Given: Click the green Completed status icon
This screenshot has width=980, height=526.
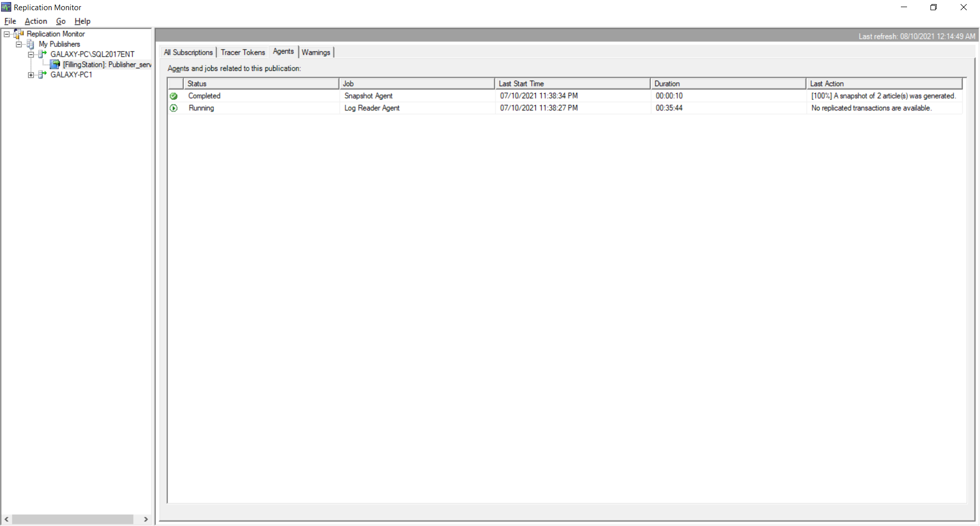Looking at the screenshot, I should tap(174, 96).
